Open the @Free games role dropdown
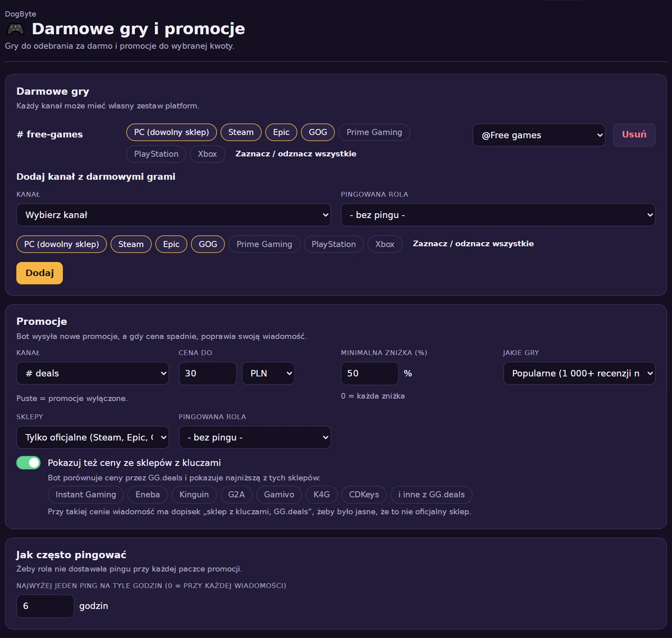Viewport: 672px width, 638px height. (539, 135)
